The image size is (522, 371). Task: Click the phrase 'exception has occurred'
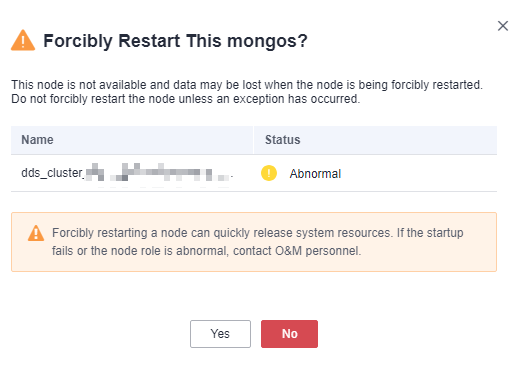point(297,99)
